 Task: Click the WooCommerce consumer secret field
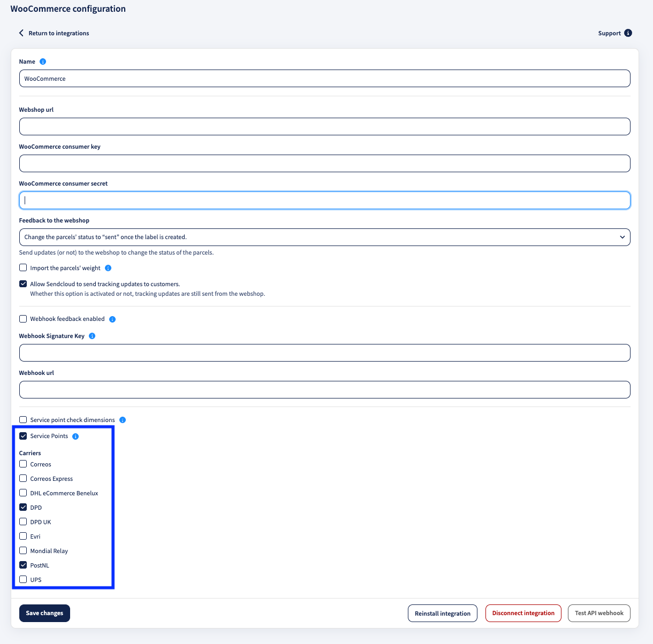pyautogui.click(x=325, y=200)
